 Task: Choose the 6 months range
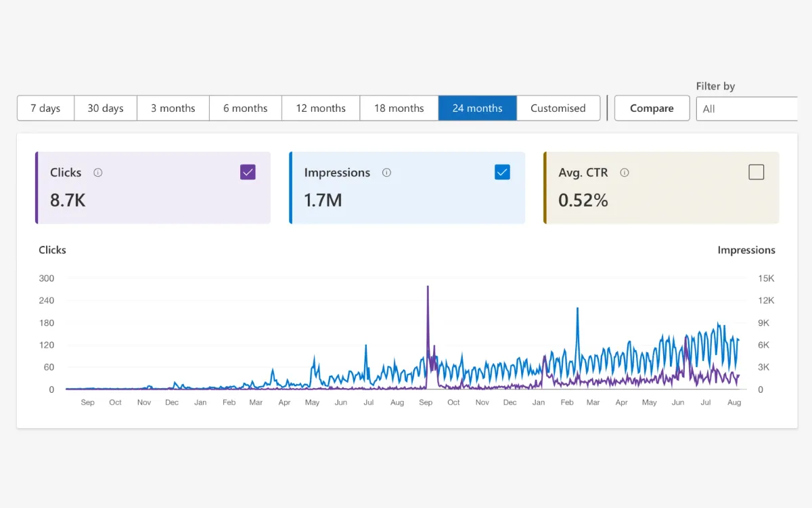245,108
